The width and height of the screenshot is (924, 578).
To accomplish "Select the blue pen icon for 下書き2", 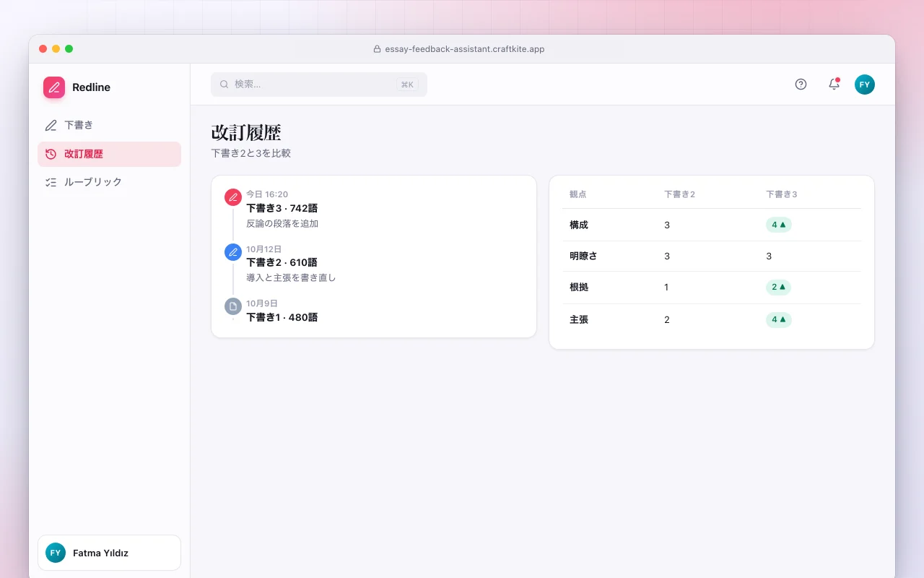I will 233,251.
